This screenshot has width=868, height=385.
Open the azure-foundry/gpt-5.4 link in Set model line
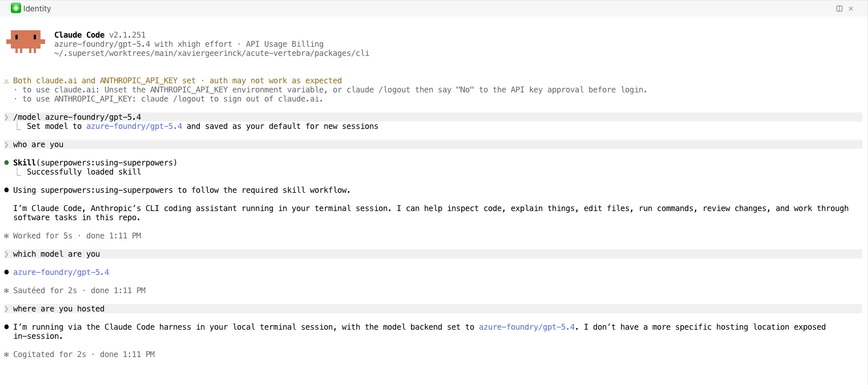click(x=134, y=126)
